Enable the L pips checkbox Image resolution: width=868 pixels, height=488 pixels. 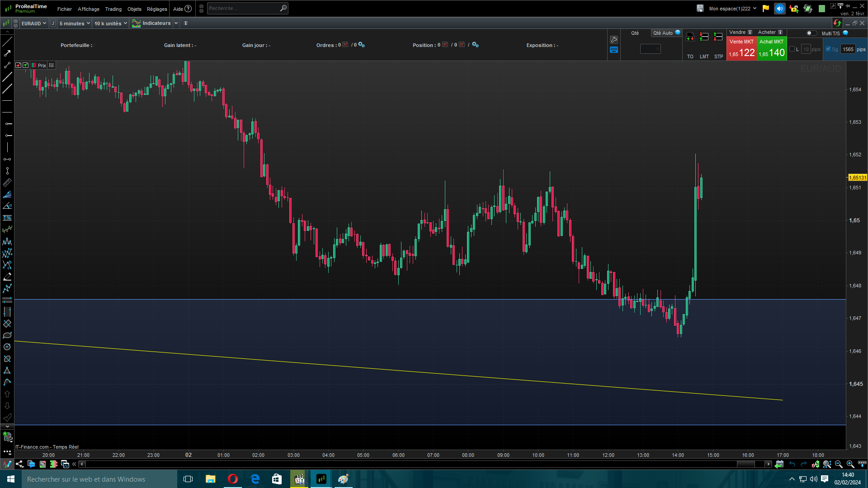click(x=792, y=49)
